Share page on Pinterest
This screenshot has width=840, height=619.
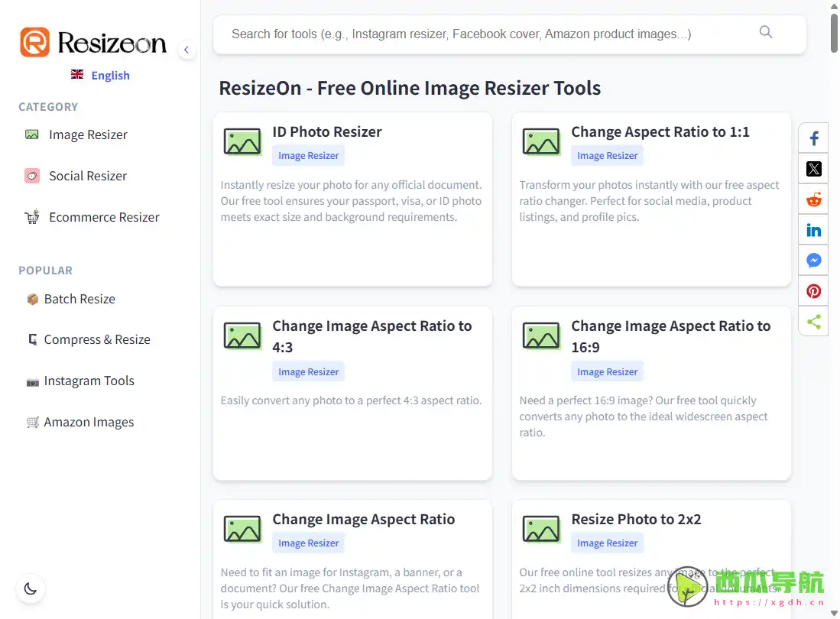click(x=814, y=291)
